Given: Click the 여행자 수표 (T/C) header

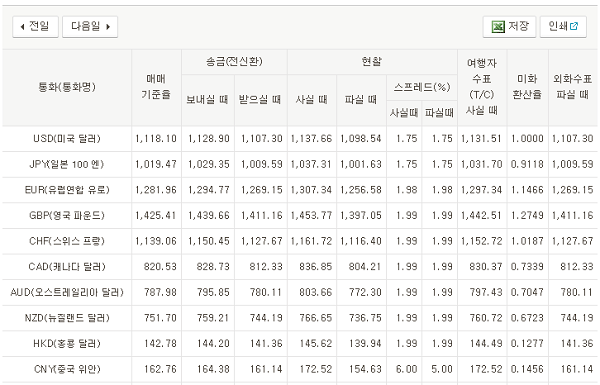Looking at the screenshot, I should pos(482,87).
